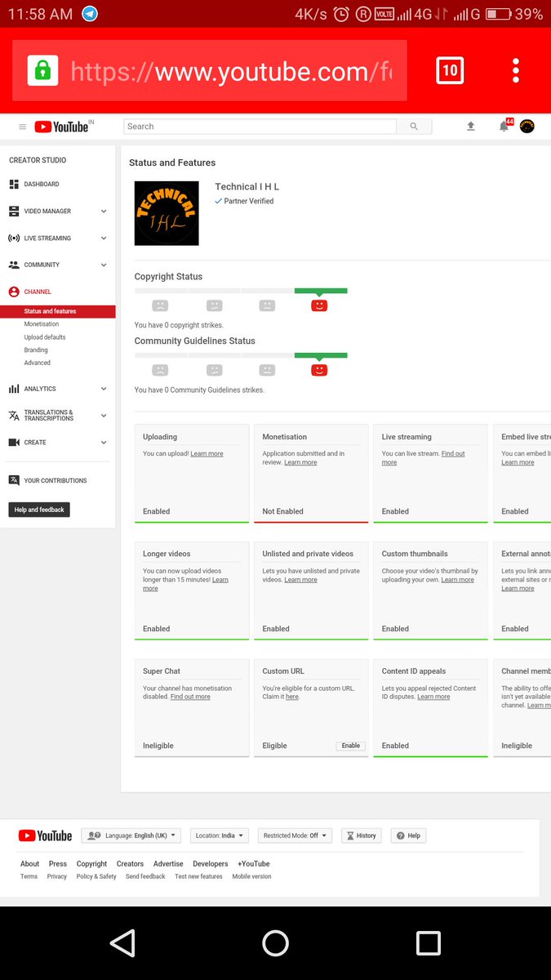This screenshot has height=980, width=551.
Task: Click Enable button for Custom URL
Action: pyautogui.click(x=351, y=746)
